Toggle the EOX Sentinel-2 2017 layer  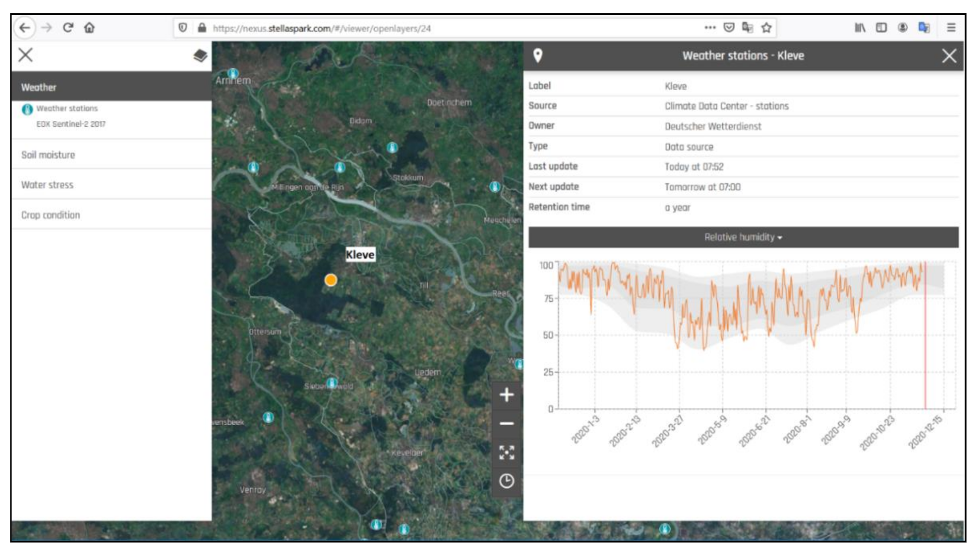click(70, 124)
